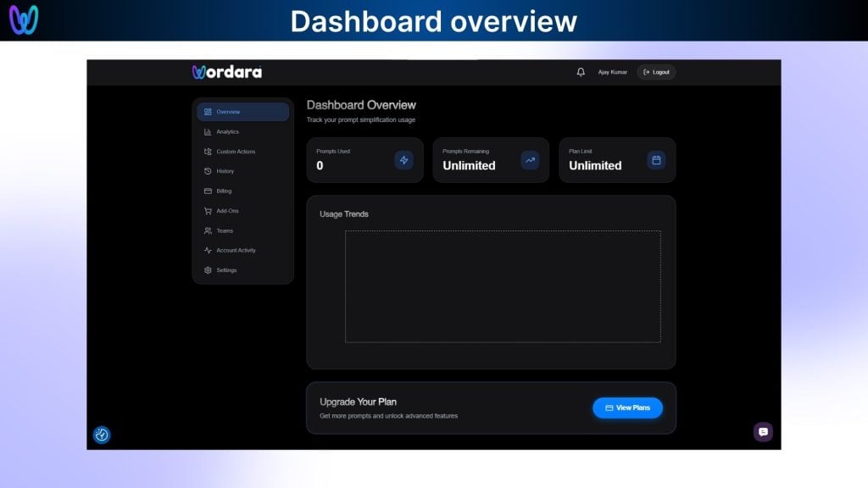Select the Add-Ons cart icon

[x=208, y=210]
